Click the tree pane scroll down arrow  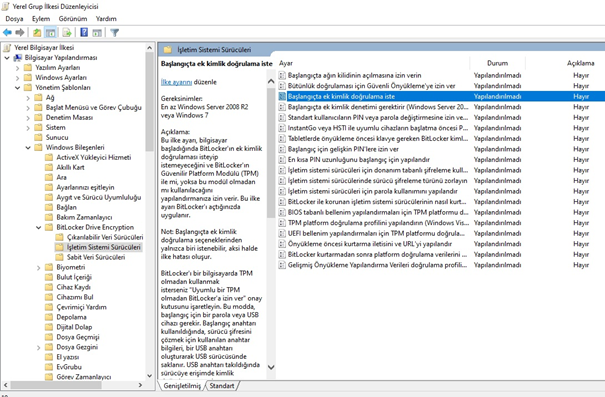click(150, 376)
